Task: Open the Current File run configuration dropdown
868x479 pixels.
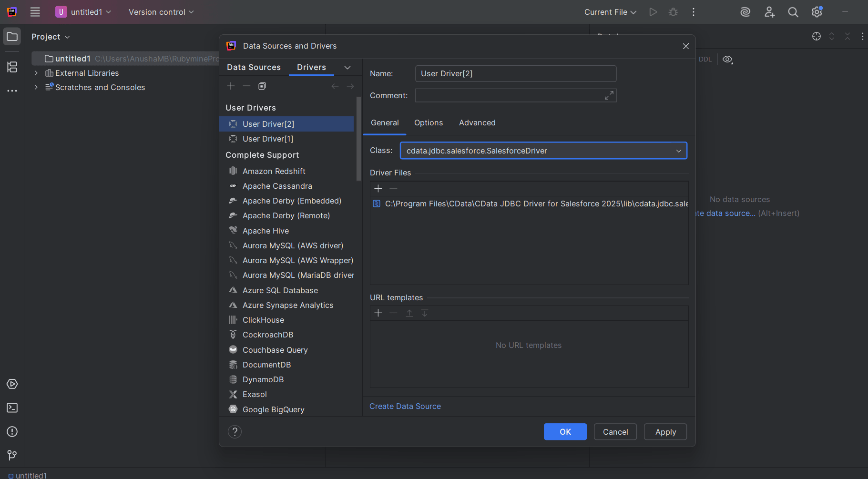Action: coord(610,12)
